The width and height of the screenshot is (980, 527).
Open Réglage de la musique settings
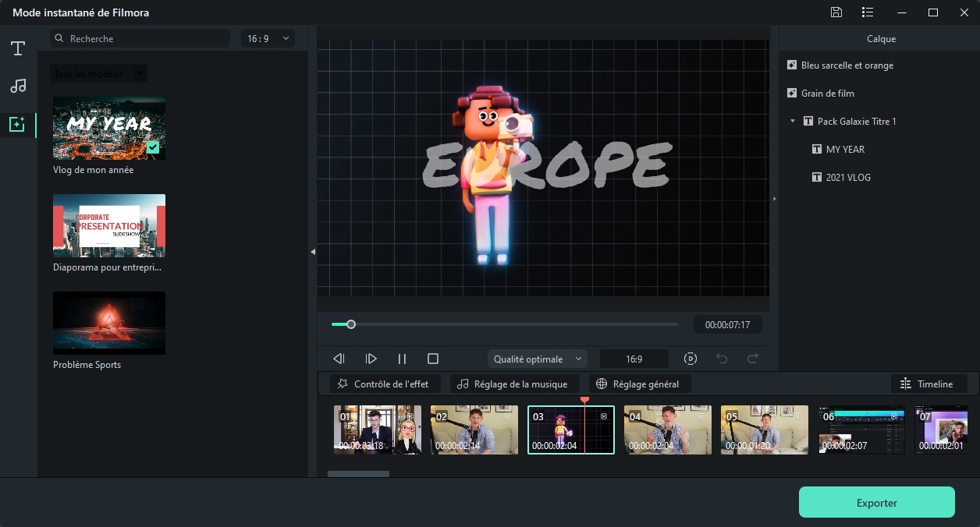515,384
